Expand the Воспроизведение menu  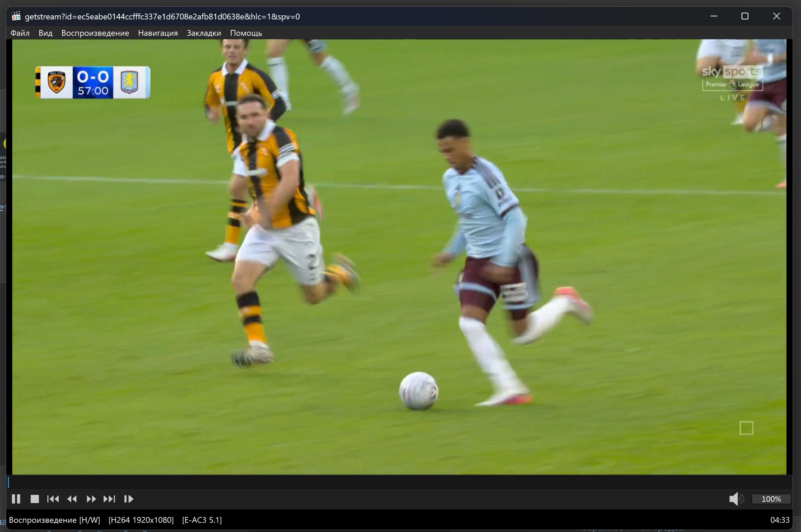click(x=95, y=33)
